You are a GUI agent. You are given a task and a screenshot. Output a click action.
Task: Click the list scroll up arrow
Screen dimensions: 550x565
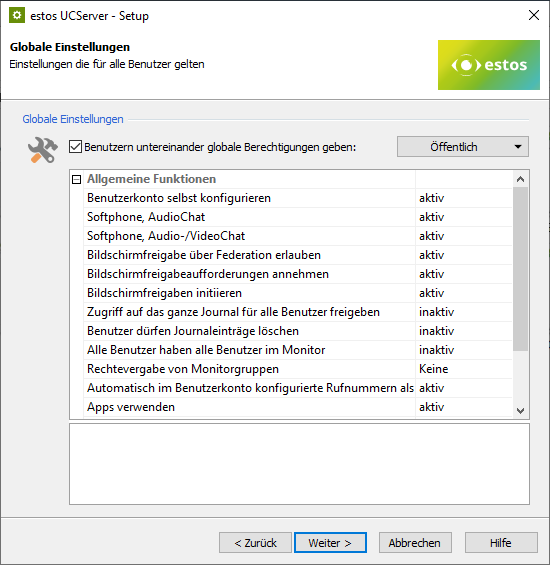pos(520,179)
